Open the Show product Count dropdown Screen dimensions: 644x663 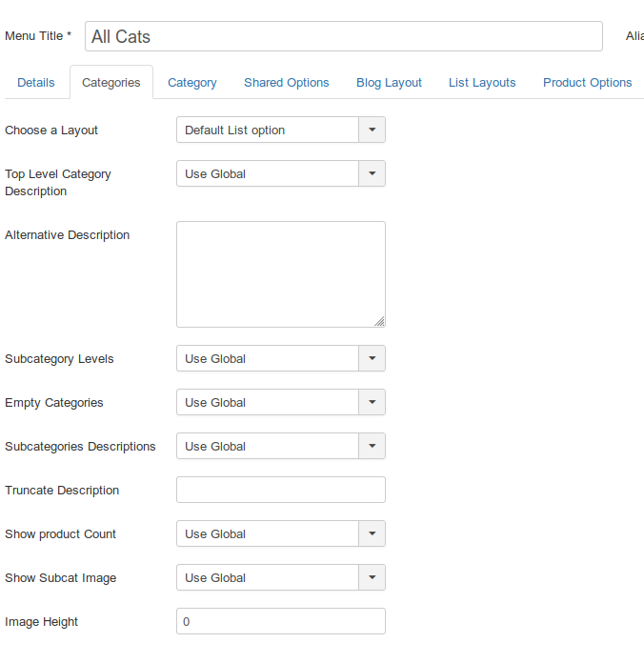click(x=281, y=533)
